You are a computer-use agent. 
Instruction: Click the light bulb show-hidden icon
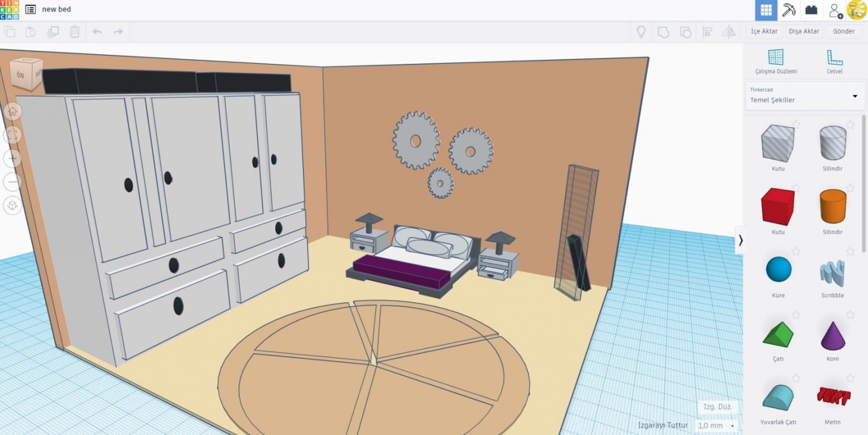(x=641, y=33)
